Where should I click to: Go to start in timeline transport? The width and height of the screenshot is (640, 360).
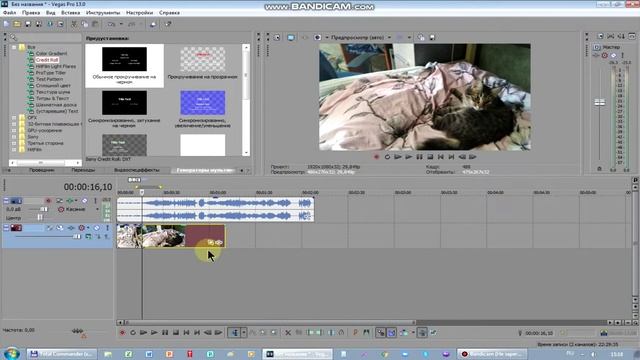(x=186, y=333)
